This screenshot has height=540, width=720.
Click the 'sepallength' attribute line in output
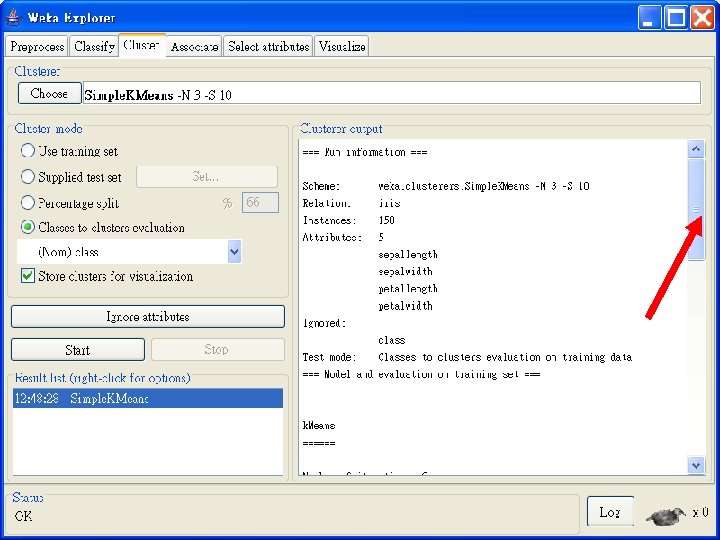click(408, 254)
